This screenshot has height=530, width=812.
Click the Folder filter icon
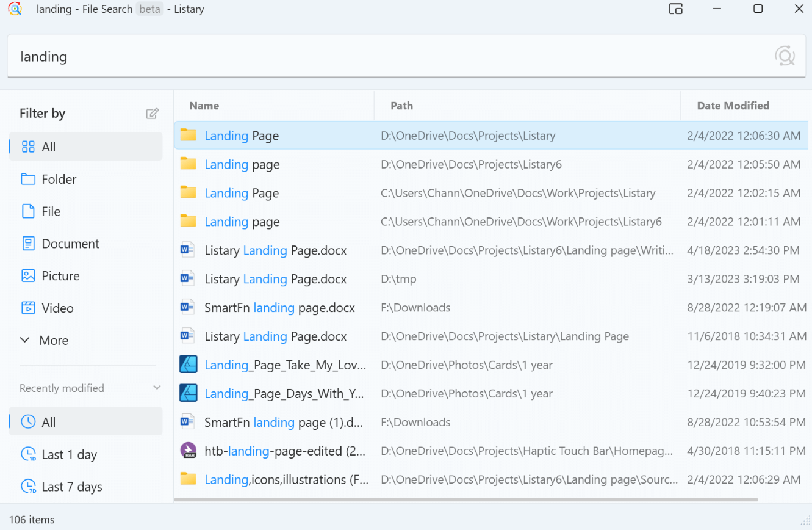click(28, 179)
